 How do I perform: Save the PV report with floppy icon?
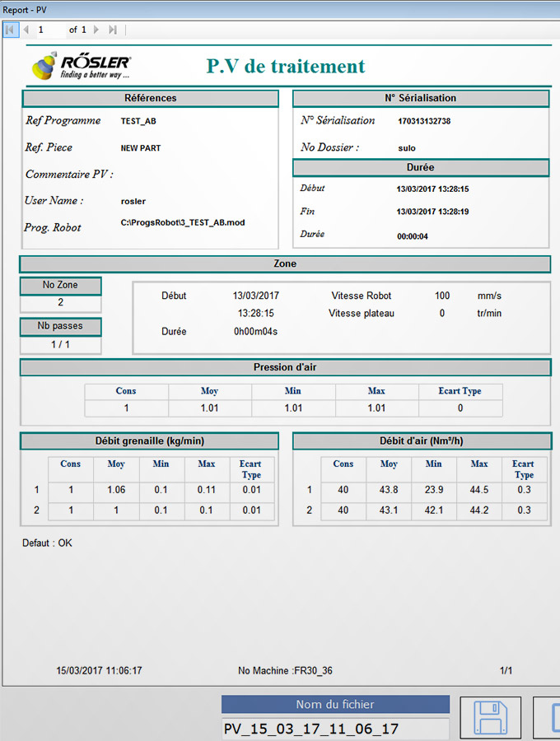[x=490, y=718]
